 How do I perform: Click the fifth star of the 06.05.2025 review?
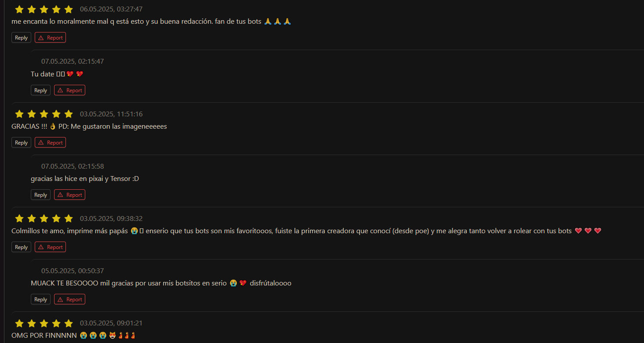tap(69, 9)
